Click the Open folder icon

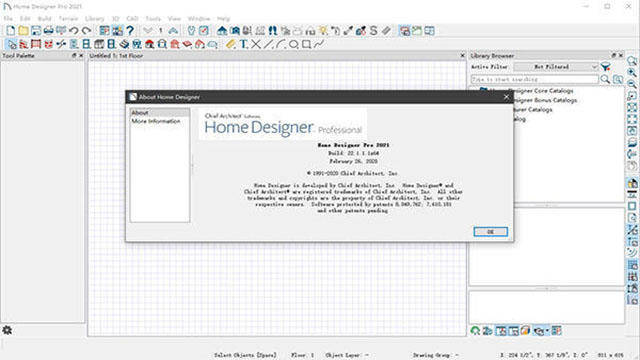click(23, 31)
